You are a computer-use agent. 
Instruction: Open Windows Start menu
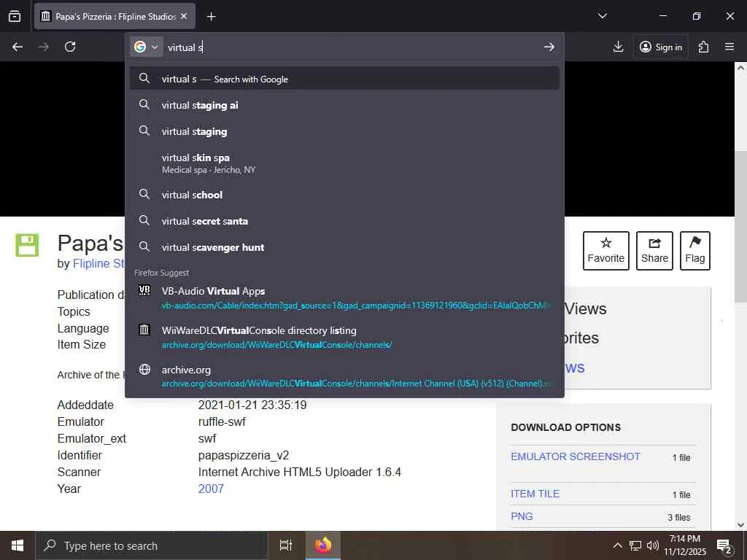(18, 545)
